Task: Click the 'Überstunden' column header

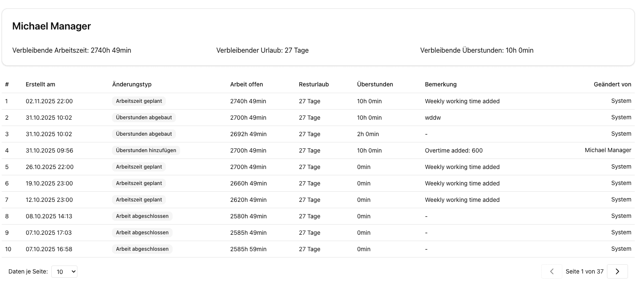Action: [375, 84]
